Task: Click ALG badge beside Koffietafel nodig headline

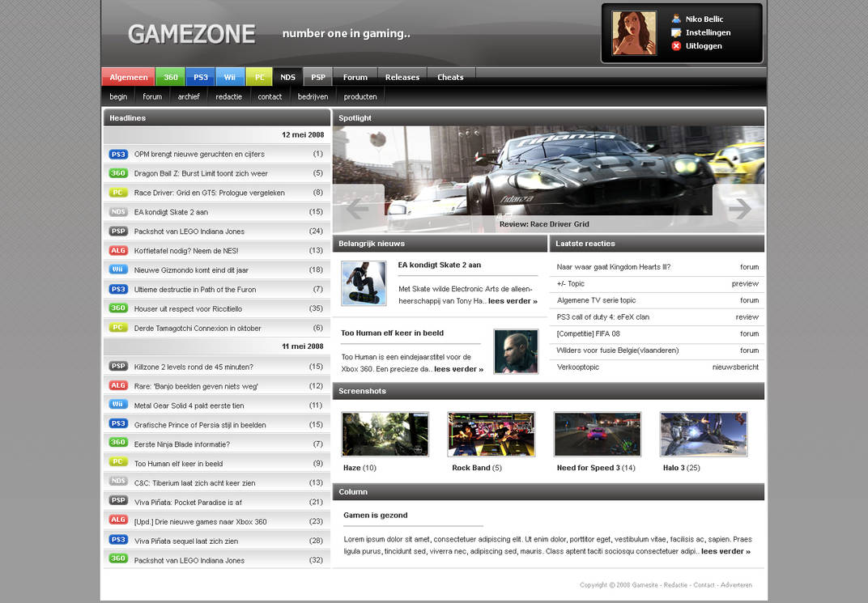Action: click(118, 251)
